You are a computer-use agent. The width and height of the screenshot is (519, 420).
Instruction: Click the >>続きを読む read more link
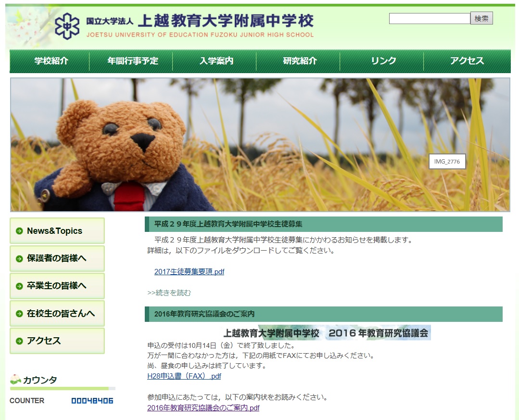point(169,293)
